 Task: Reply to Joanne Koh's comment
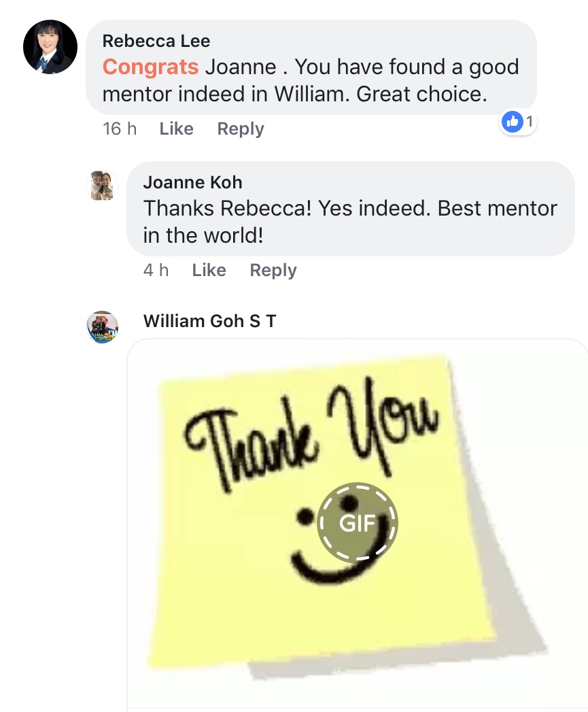click(x=273, y=271)
